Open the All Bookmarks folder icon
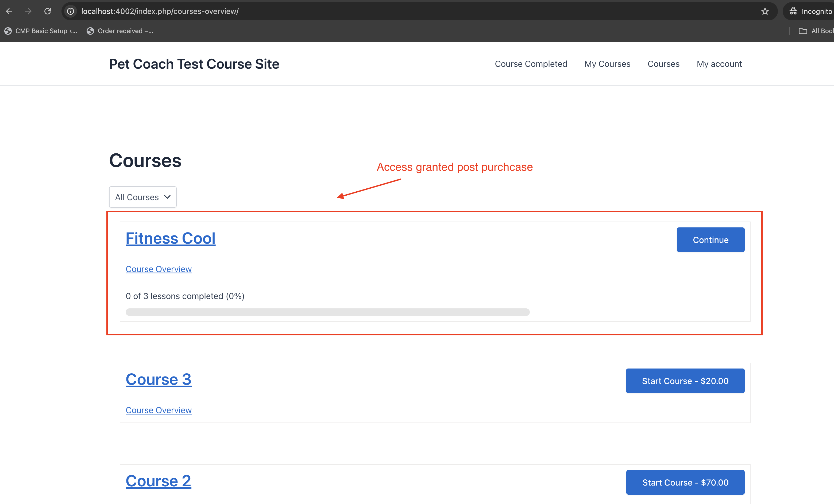 click(x=802, y=31)
